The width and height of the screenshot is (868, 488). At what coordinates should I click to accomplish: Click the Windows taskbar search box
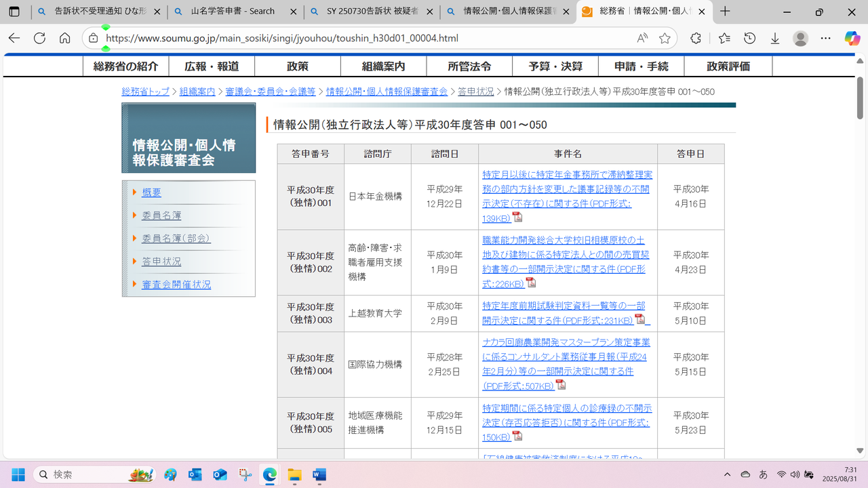[96, 474]
